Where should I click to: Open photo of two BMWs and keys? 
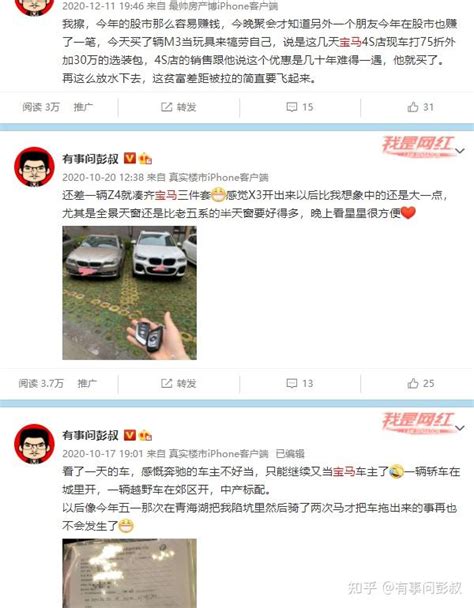click(x=130, y=293)
